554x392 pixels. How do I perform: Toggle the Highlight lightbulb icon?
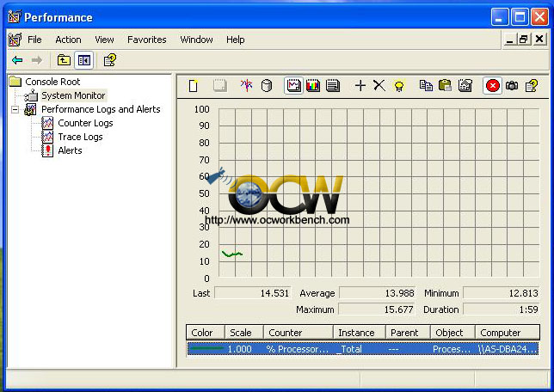click(x=399, y=86)
